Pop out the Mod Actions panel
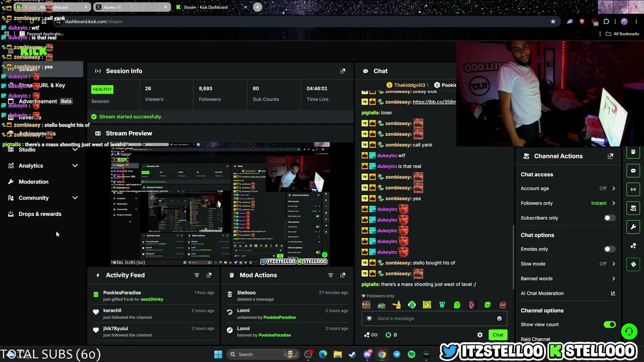 pos(343,275)
